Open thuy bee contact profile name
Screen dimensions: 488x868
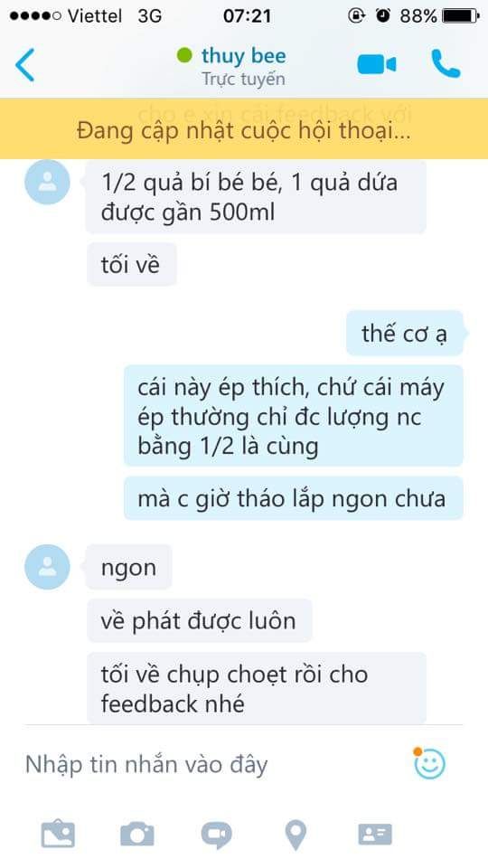coord(243,55)
